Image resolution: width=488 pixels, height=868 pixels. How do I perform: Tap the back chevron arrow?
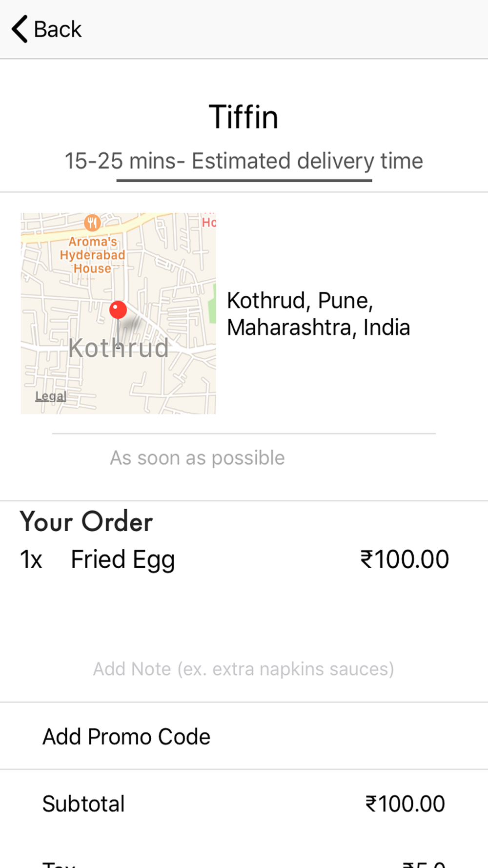(x=20, y=29)
